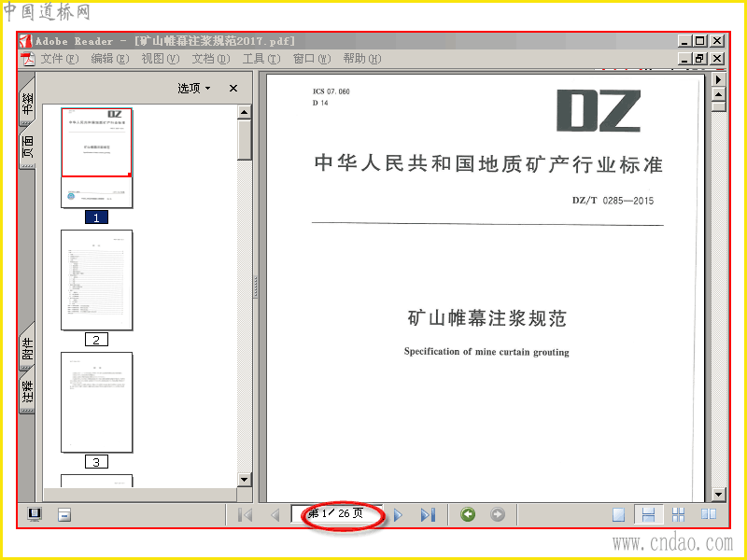Open the 帮助(H) menu
Image resolution: width=747 pixels, height=560 pixels.
(362, 59)
